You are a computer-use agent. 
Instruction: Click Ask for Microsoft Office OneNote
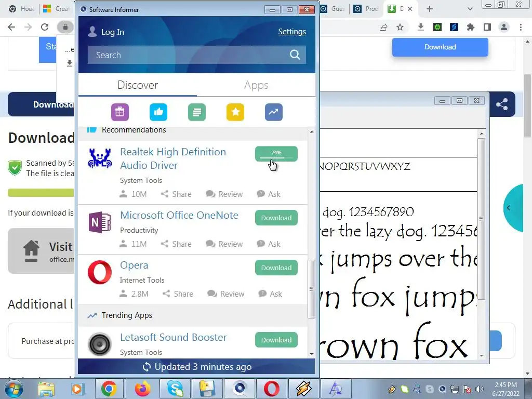[x=269, y=244]
